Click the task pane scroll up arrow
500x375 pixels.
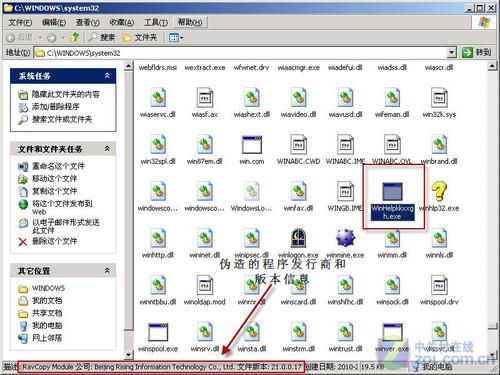[129, 67]
